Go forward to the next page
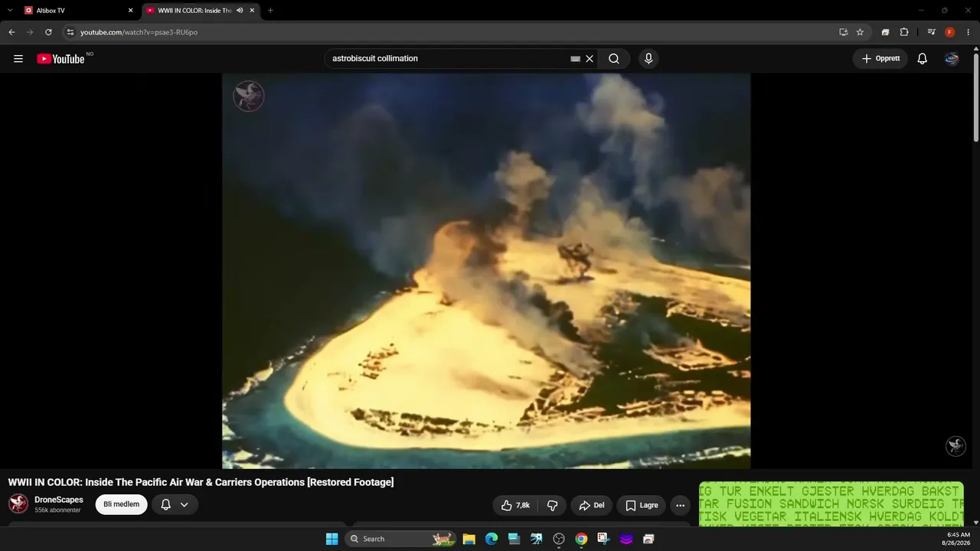This screenshot has height=551, width=980. coord(30,32)
